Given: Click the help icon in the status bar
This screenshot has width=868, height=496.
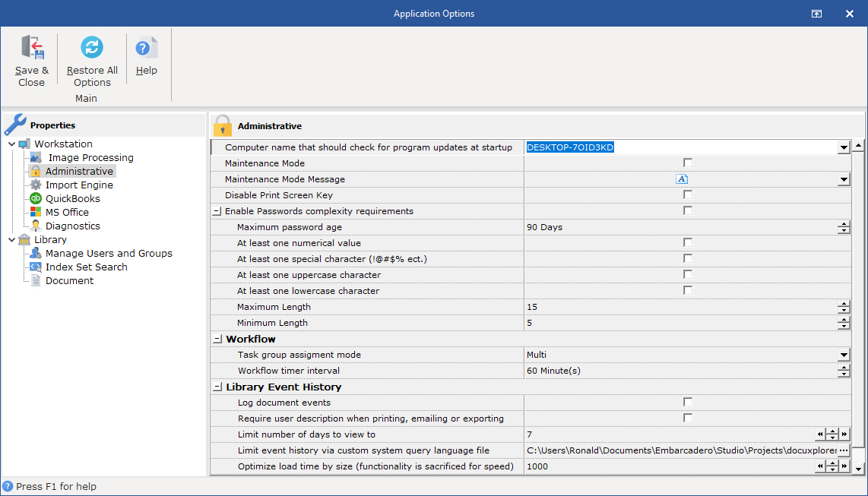Looking at the screenshot, I should pyautogui.click(x=8, y=487).
